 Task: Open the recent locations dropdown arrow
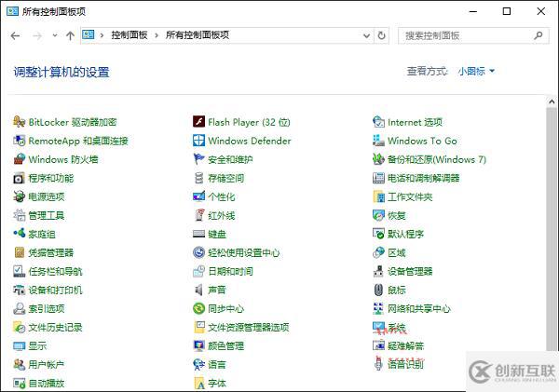click(55, 35)
